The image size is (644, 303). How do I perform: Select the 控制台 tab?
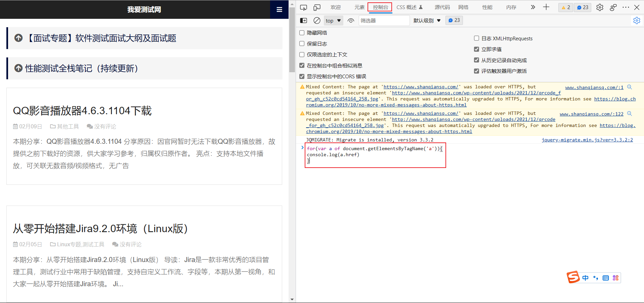coord(380,7)
